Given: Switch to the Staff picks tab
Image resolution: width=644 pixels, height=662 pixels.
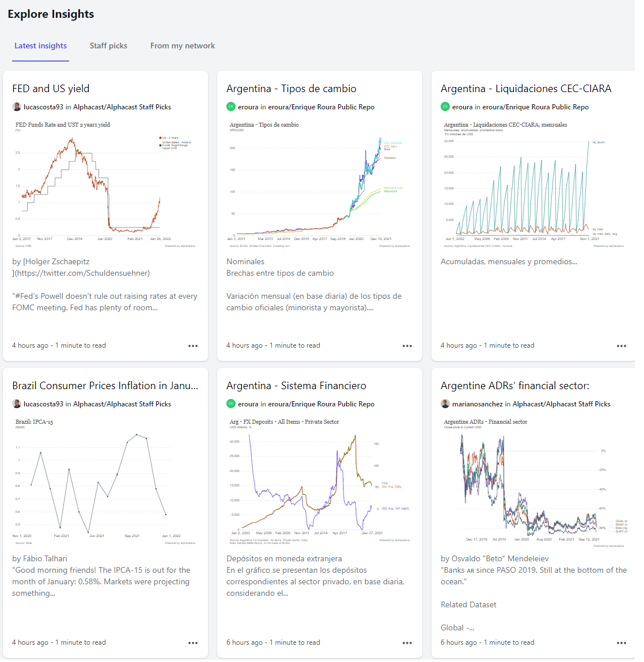Looking at the screenshot, I should click(x=108, y=45).
